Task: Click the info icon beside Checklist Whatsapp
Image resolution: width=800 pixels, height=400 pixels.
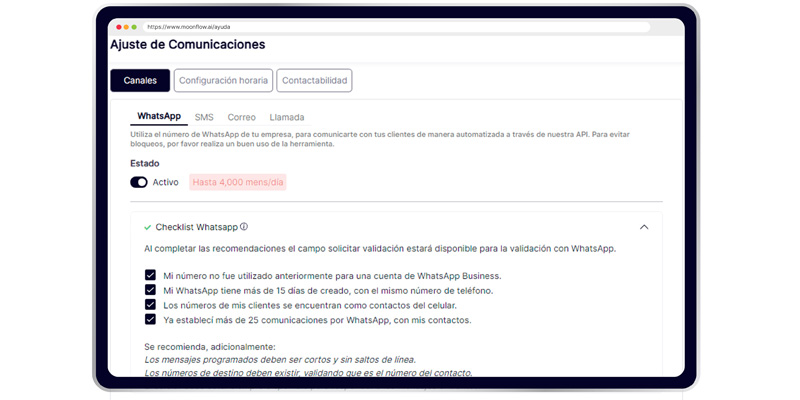Action: point(244,227)
